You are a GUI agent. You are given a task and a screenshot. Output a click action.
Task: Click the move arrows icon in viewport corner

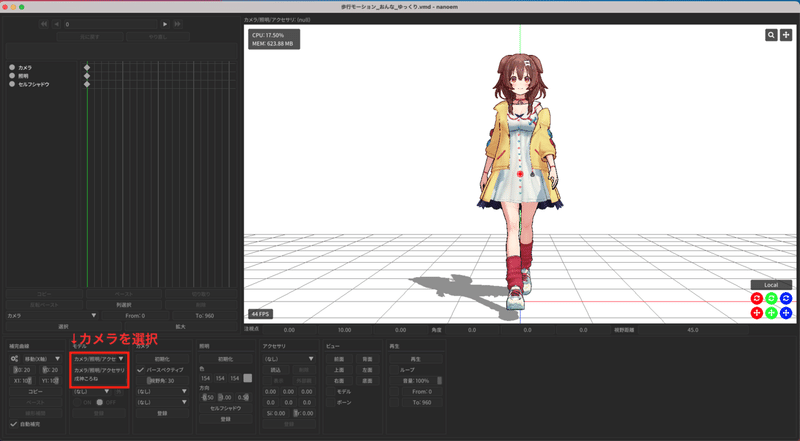click(786, 35)
